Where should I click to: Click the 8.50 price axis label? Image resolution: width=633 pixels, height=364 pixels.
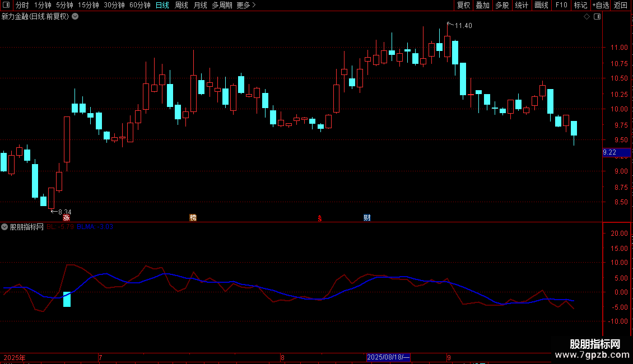[x=621, y=202]
